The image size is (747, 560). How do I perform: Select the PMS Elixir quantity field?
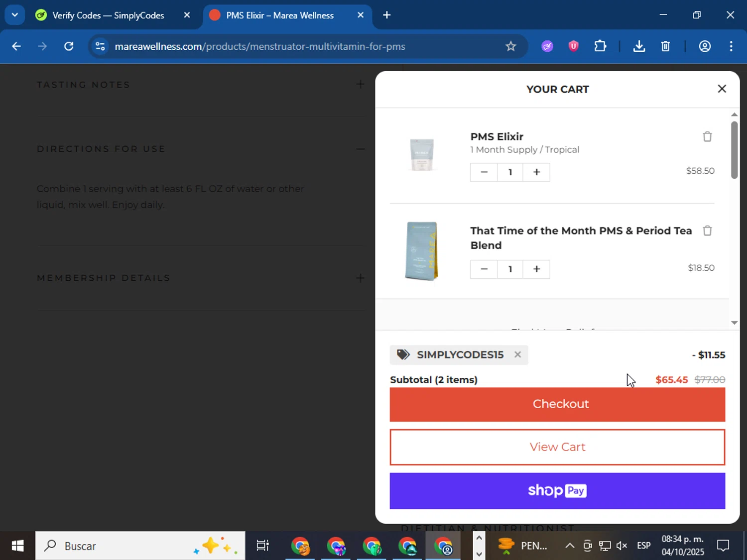(510, 172)
